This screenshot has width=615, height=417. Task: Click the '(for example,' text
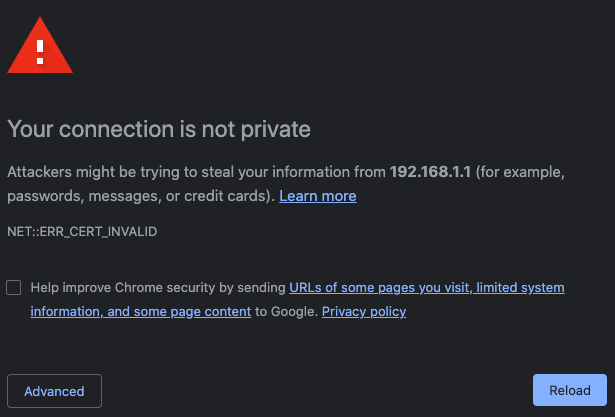tap(520, 172)
